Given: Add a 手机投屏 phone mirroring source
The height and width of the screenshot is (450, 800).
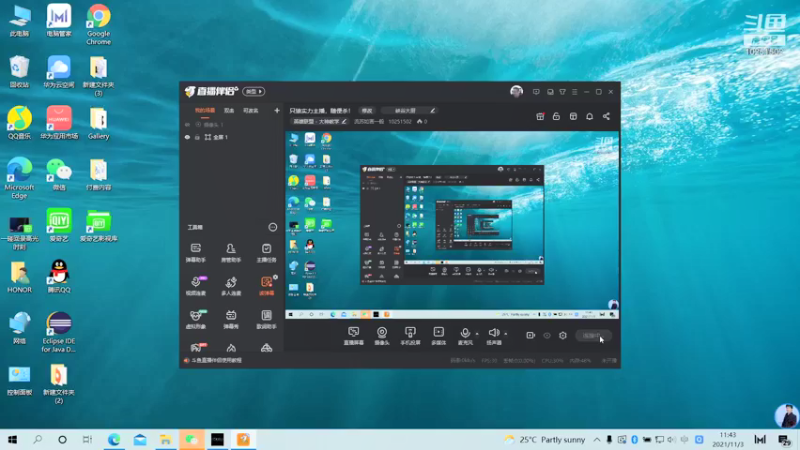Looking at the screenshot, I should [410, 336].
